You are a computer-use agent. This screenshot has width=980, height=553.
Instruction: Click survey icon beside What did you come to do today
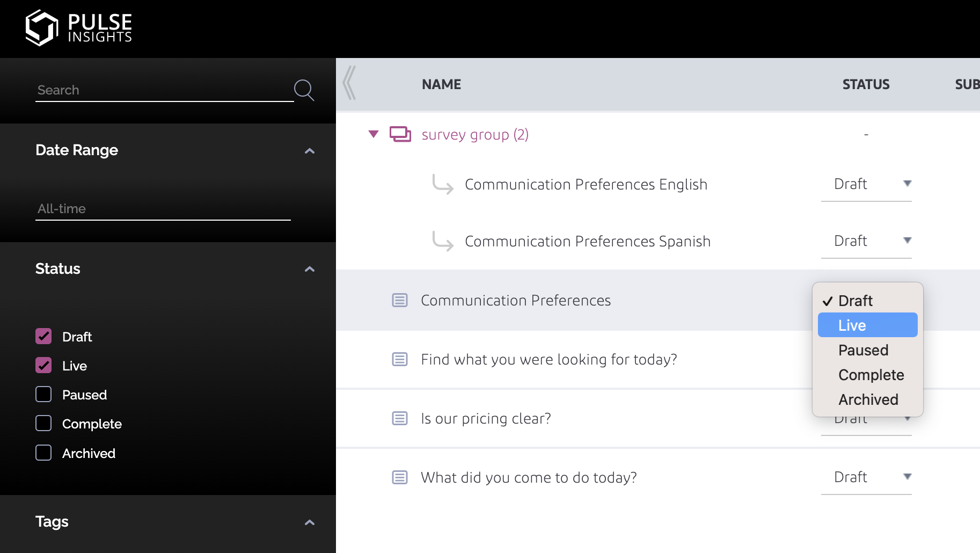[x=400, y=477]
